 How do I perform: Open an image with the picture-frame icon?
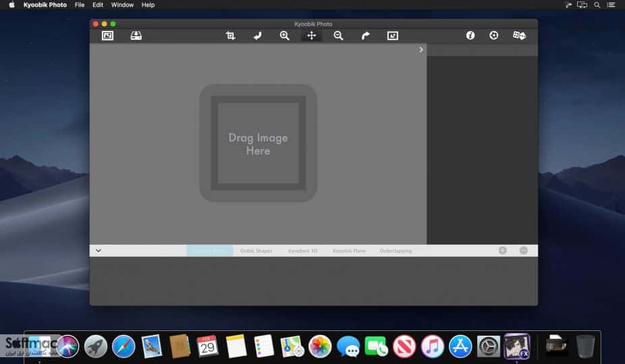(107, 36)
